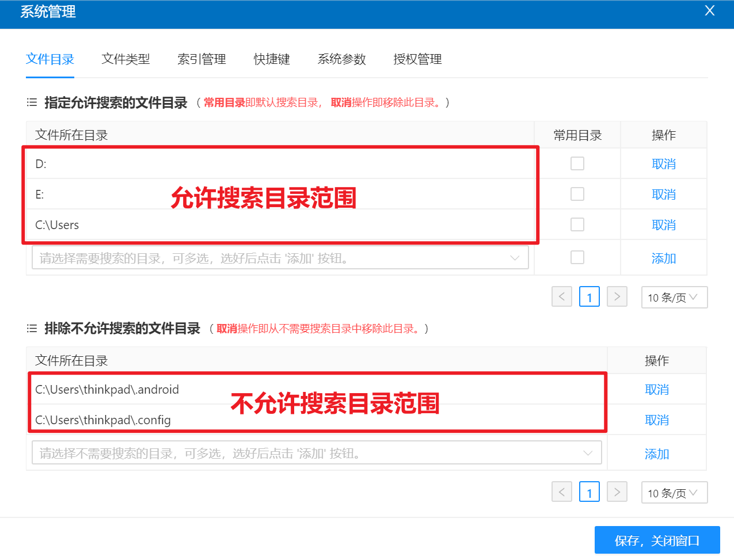Switch to the 文件类型 tab
Image resolution: width=734 pixels, height=560 pixels.
(125, 59)
